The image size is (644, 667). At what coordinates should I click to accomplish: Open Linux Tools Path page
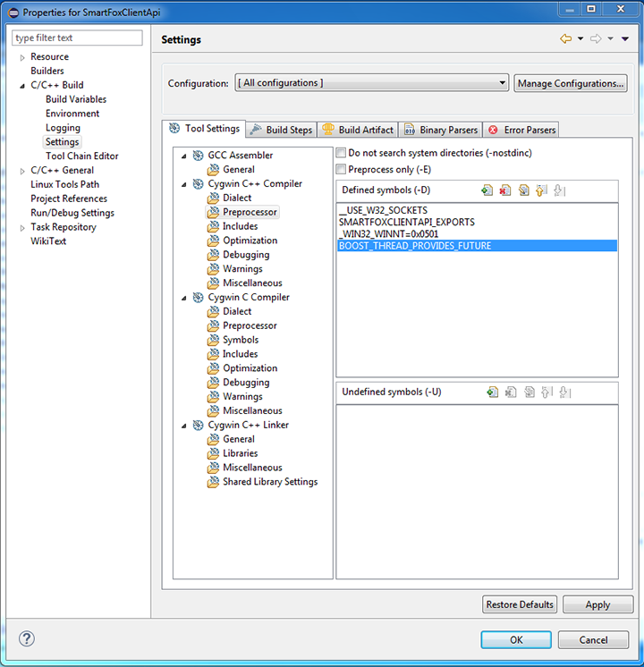click(64, 184)
